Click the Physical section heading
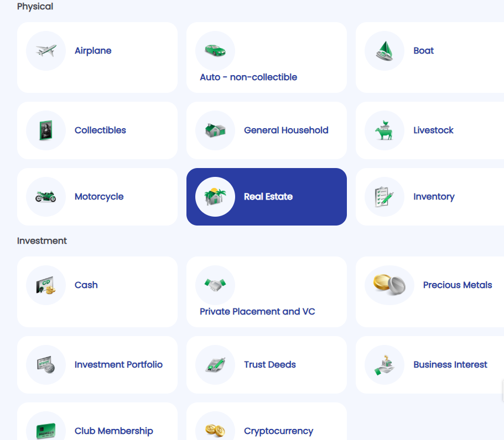 point(35,7)
